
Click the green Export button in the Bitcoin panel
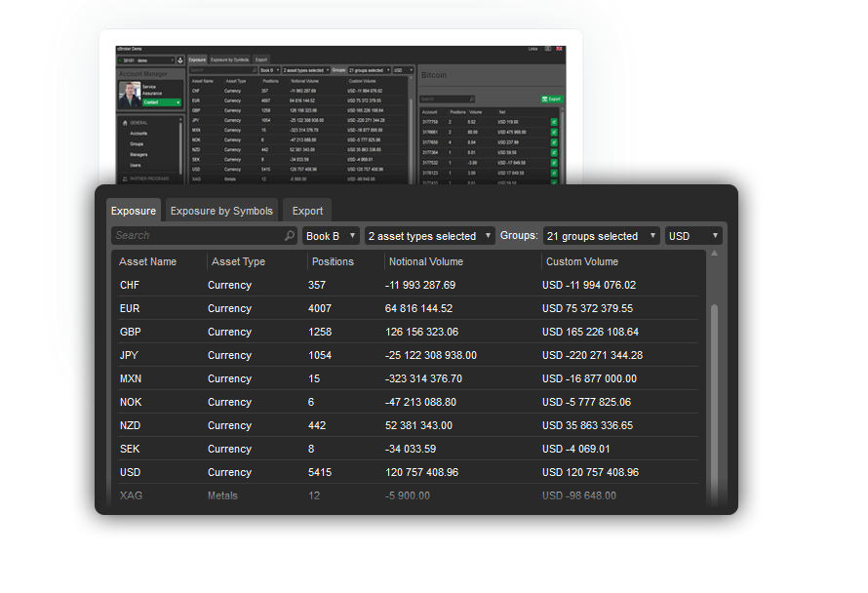click(x=552, y=99)
